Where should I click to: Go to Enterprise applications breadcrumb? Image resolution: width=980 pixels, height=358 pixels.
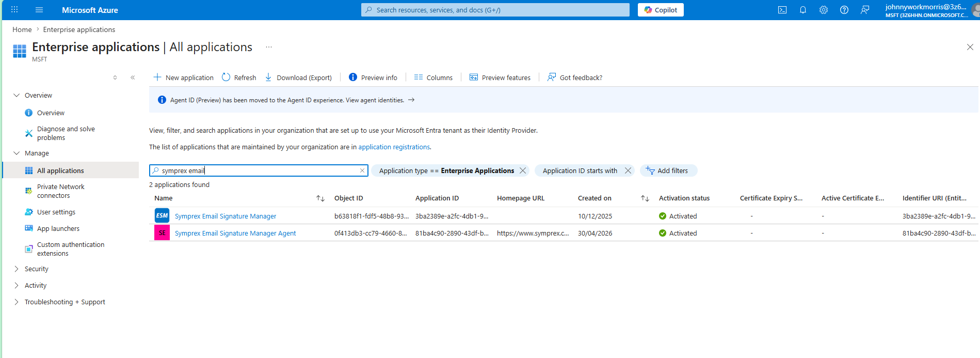point(79,29)
